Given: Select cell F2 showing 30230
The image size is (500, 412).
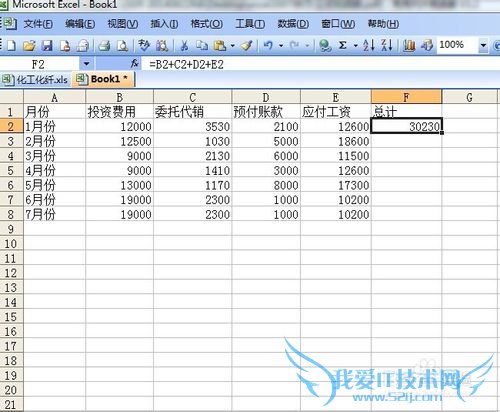Looking at the screenshot, I should [x=406, y=126].
